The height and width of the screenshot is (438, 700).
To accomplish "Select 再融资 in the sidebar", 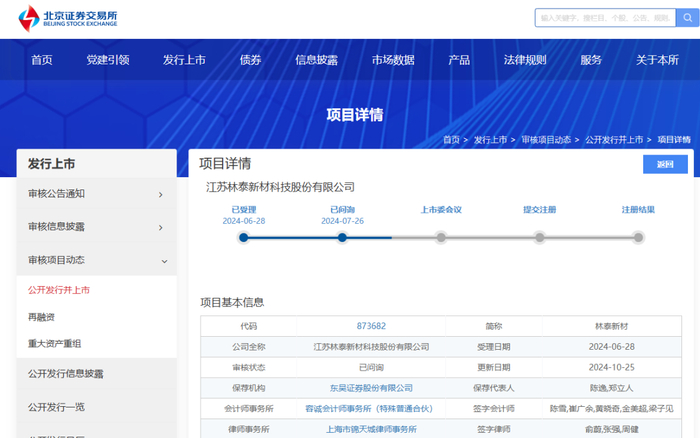I will click(x=42, y=317).
